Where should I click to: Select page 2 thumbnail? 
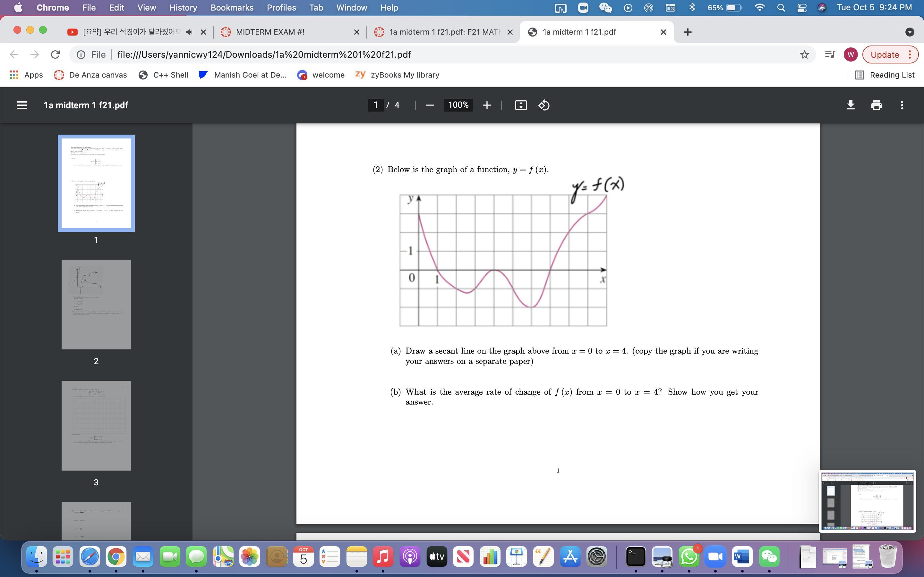96,304
